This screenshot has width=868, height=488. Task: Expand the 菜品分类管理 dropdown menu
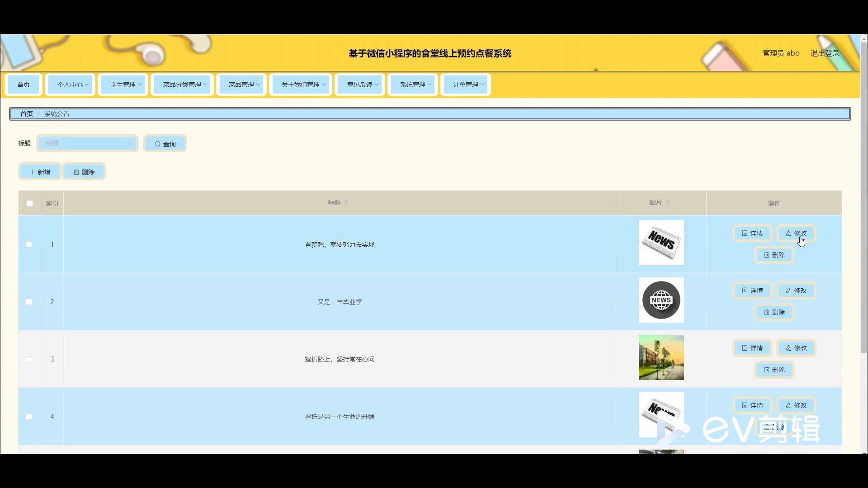[182, 84]
